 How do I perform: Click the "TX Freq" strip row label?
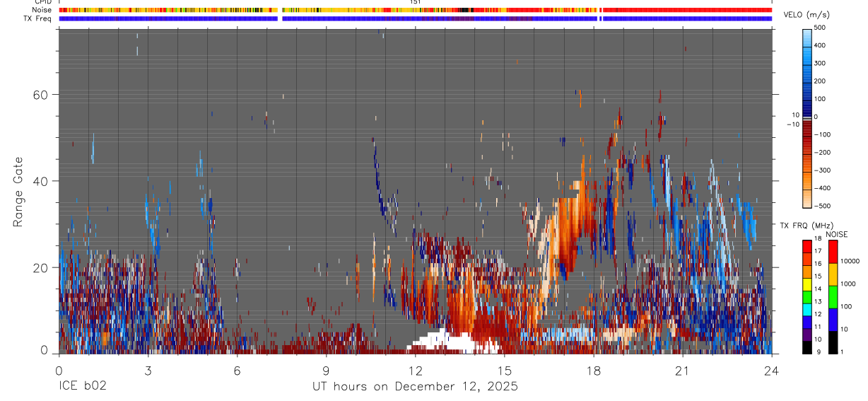pos(38,18)
